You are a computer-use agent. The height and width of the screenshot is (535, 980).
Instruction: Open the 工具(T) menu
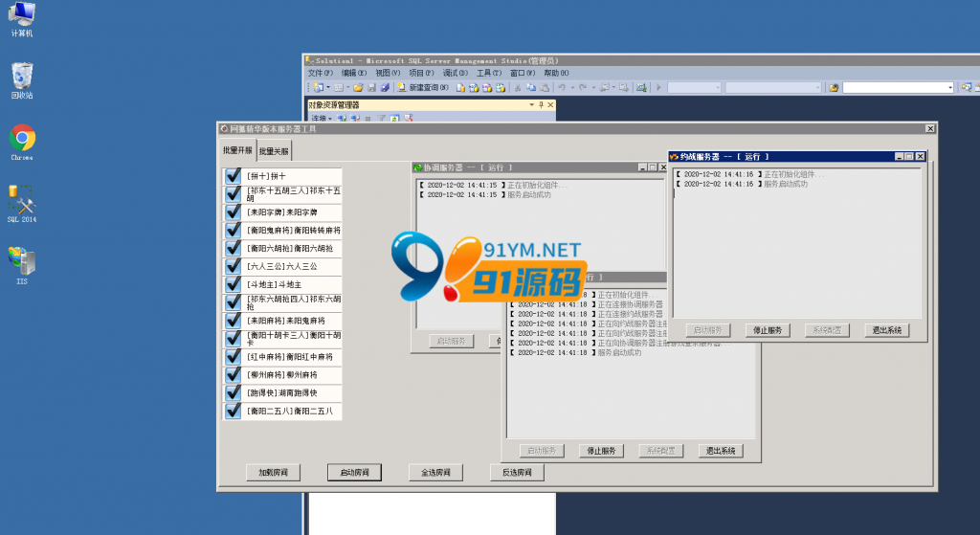click(489, 73)
